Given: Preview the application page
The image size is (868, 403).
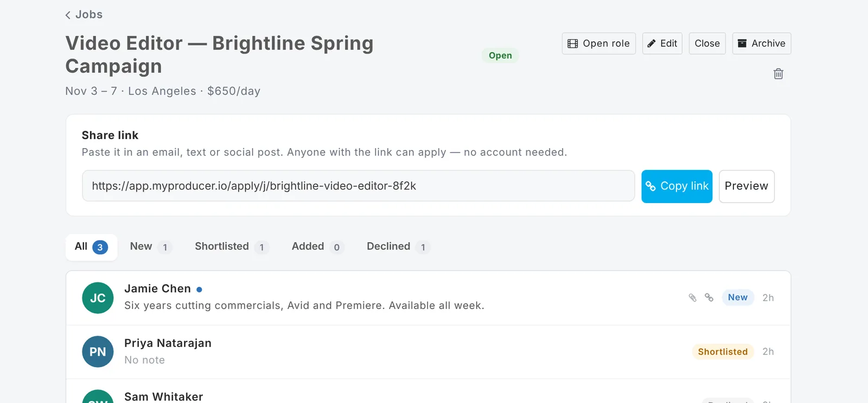Looking at the screenshot, I should pos(746,186).
